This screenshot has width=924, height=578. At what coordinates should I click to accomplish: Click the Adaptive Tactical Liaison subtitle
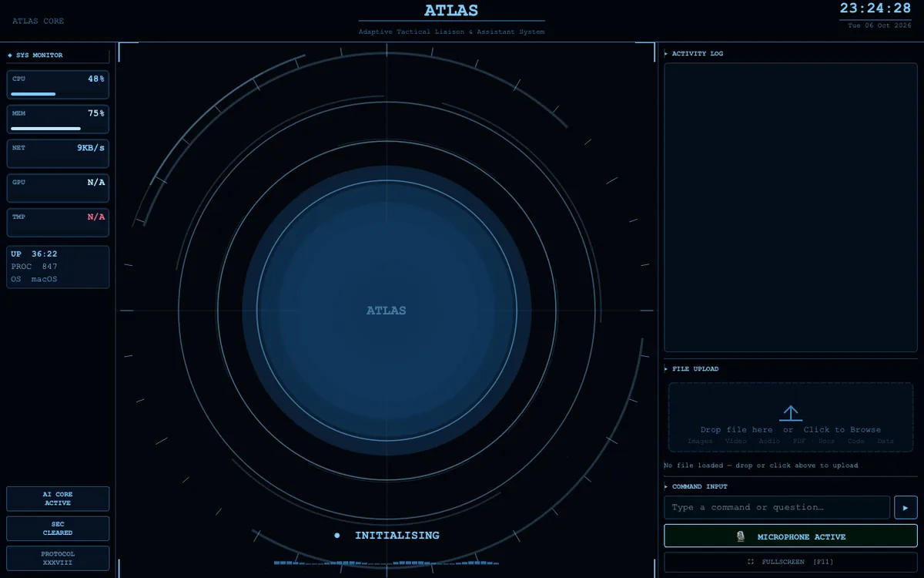pos(451,32)
